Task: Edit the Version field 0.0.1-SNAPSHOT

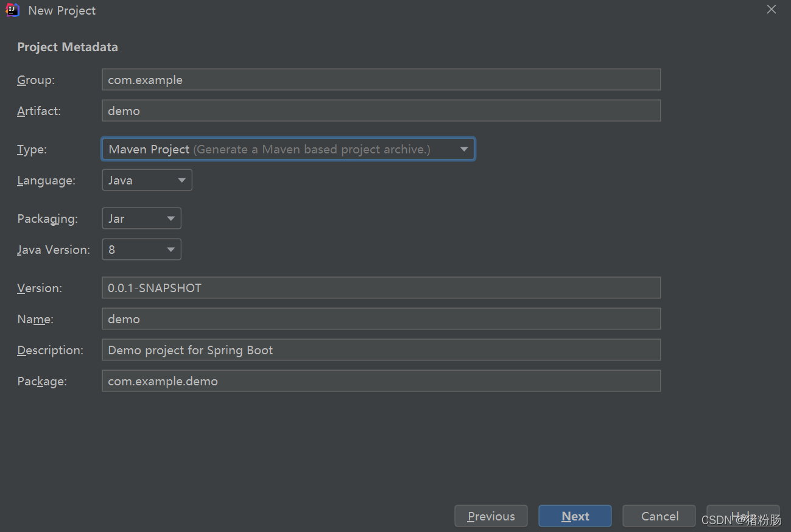Action: tap(381, 288)
